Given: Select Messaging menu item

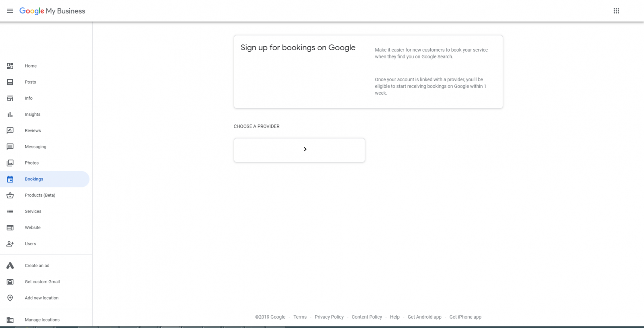Looking at the screenshot, I should click(35, 147).
